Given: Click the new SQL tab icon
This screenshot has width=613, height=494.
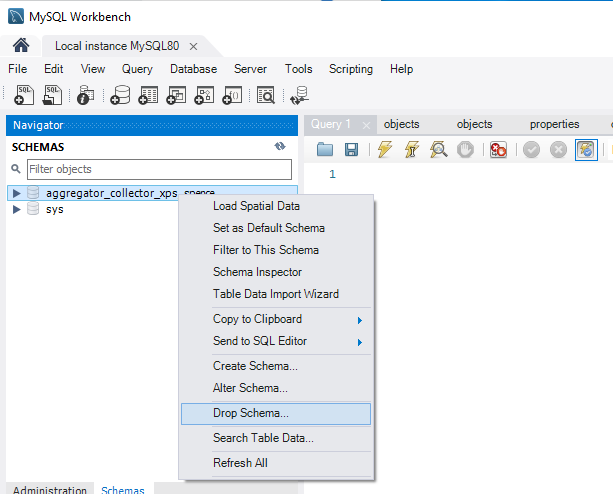Looking at the screenshot, I should coord(25,95).
